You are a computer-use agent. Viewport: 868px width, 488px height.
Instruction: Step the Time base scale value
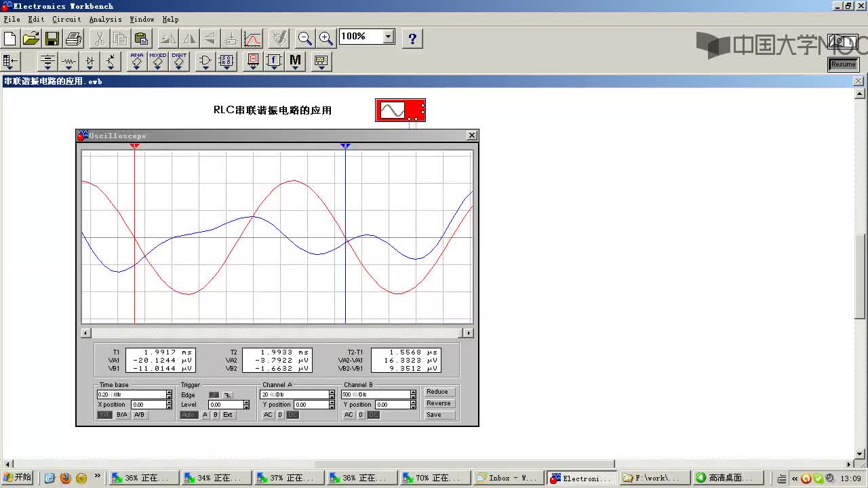click(169, 394)
